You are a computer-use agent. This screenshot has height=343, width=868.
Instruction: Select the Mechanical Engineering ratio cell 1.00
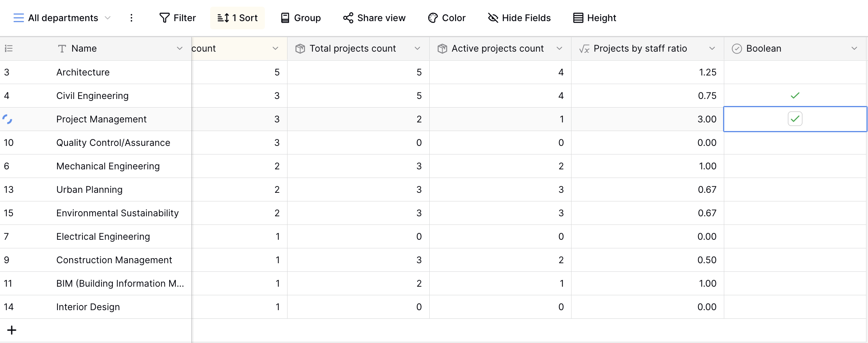647,166
